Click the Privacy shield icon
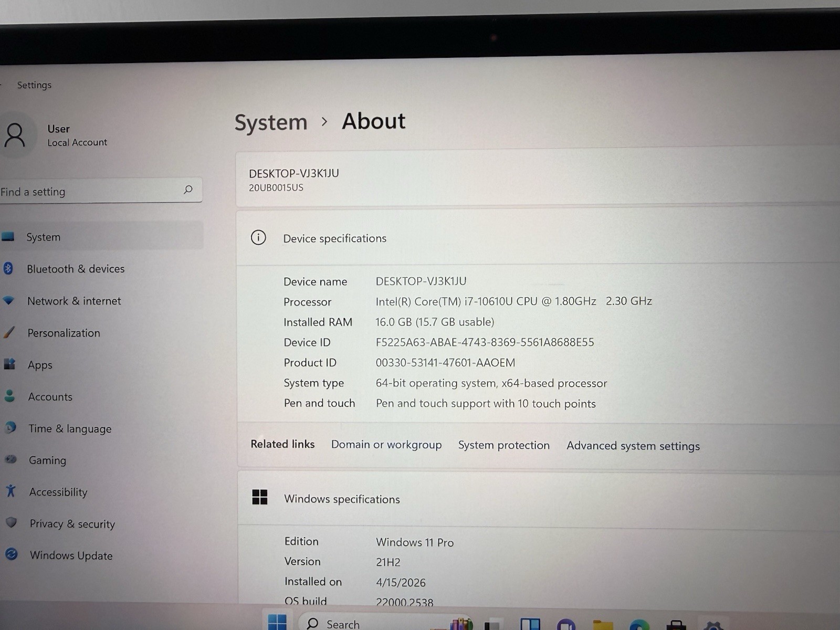The width and height of the screenshot is (840, 630). click(x=11, y=523)
